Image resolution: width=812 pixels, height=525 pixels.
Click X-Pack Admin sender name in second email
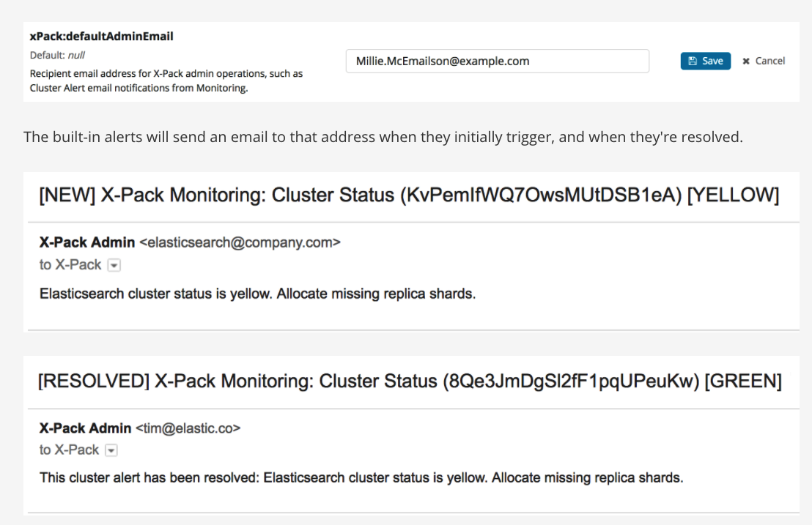tap(86, 428)
